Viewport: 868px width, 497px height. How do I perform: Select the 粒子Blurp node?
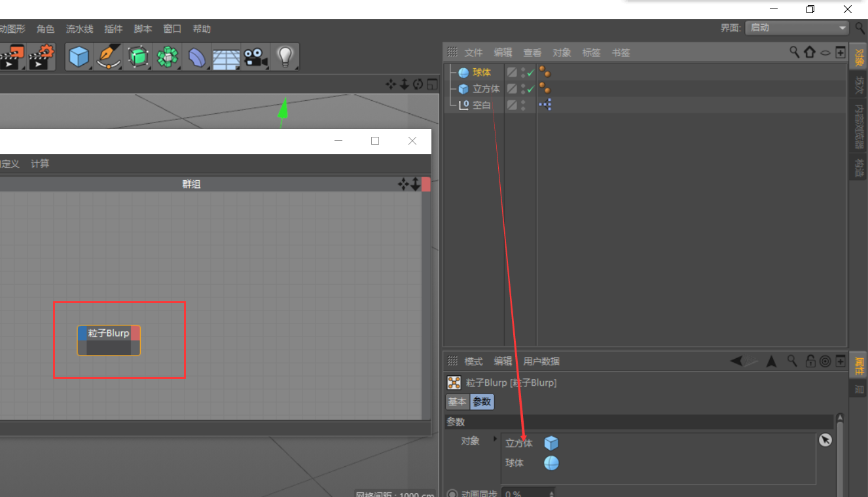[109, 341]
